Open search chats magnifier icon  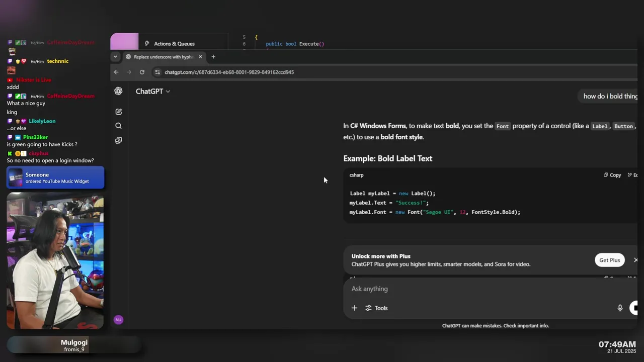118,126
